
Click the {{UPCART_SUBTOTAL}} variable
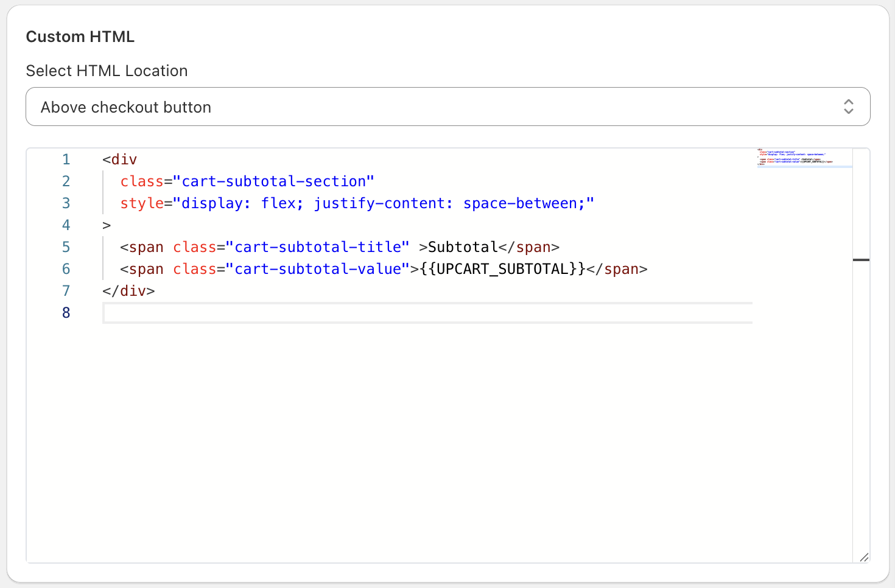point(503,269)
